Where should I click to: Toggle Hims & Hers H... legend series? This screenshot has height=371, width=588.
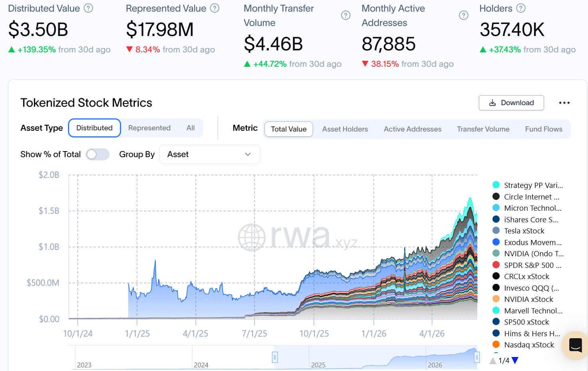tap(526, 333)
